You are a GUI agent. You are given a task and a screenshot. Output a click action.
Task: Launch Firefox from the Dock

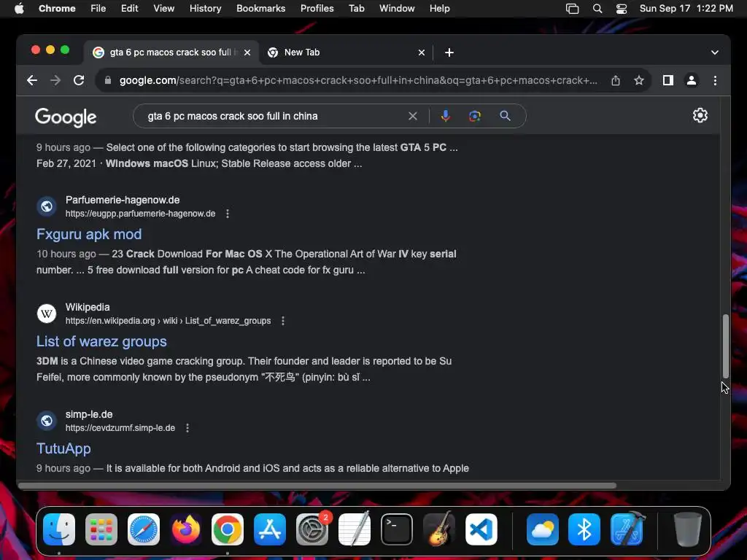[185, 529]
